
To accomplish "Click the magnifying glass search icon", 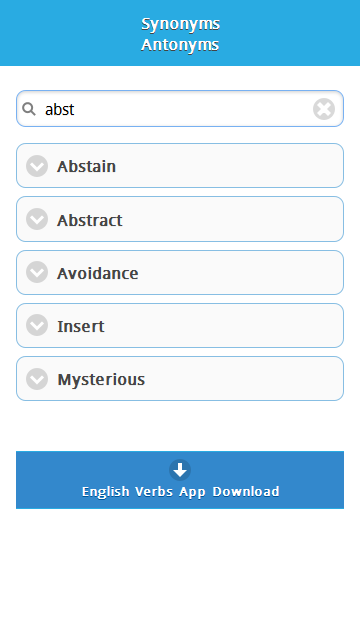I will (x=29, y=109).
